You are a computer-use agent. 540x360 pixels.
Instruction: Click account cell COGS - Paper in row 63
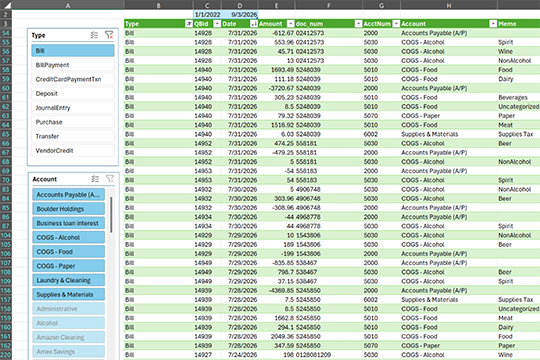tap(449, 116)
